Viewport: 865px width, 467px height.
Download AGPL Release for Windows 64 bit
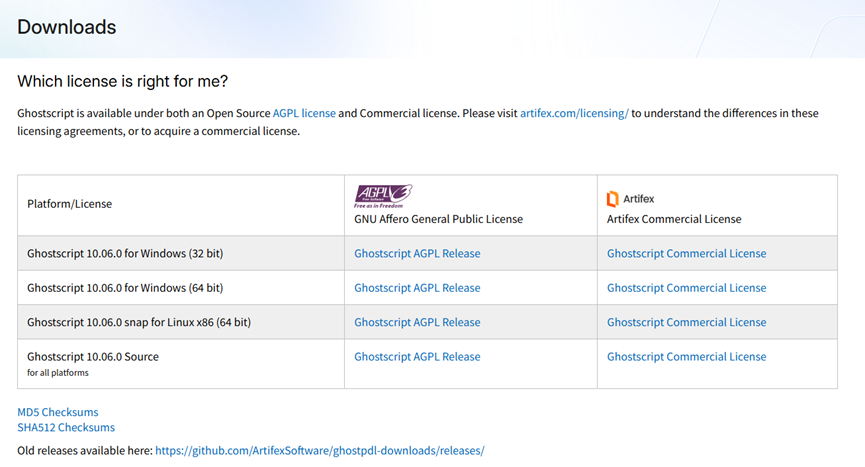point(417,288)
